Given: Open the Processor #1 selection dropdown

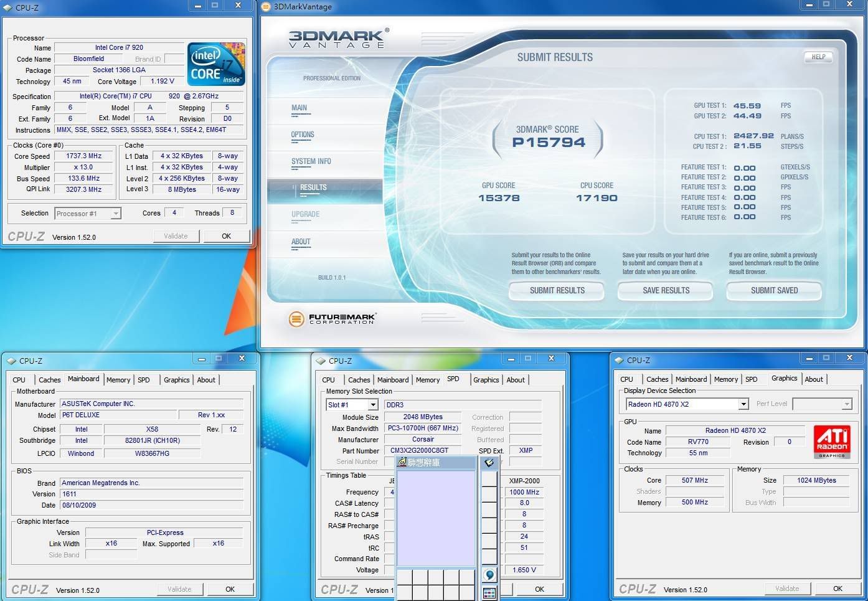Looking at the screenshot, I should click(x=115, y=214).
